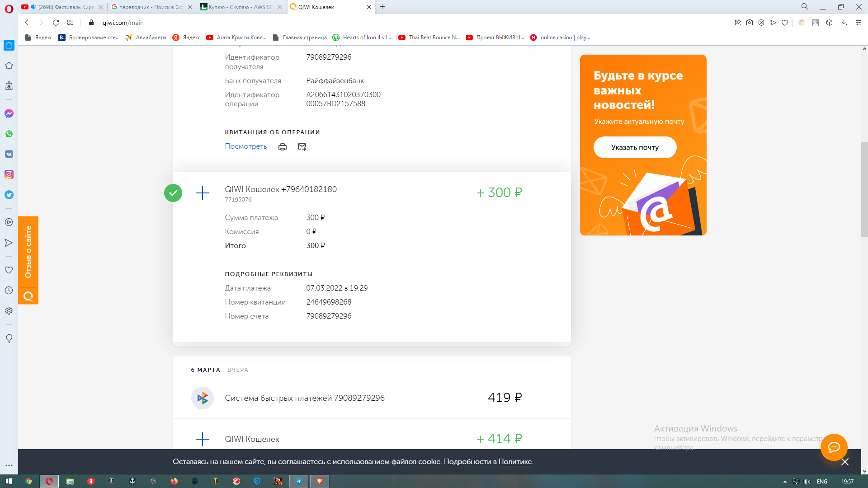Click the green success checkmark badge
868x488 pixels.
pos(173,193)
